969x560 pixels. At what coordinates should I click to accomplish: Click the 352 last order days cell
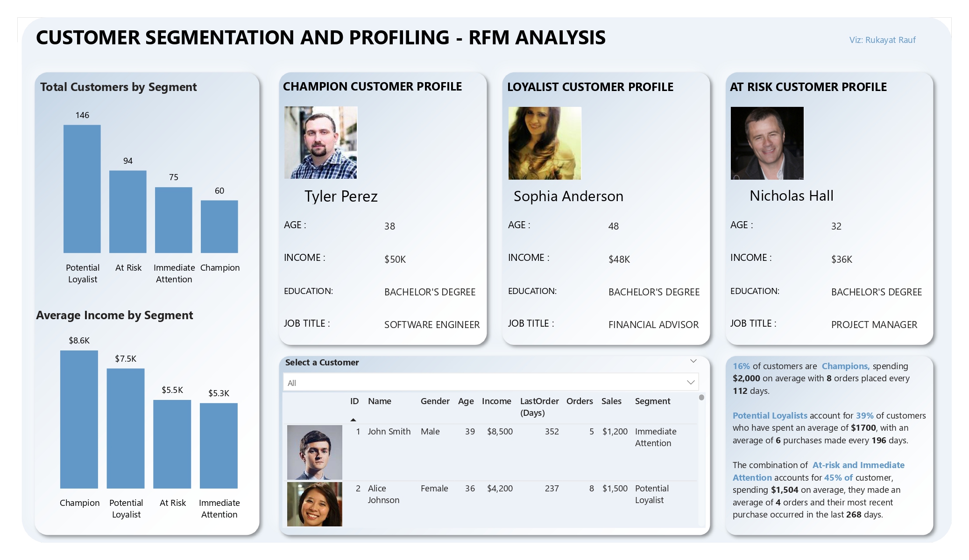pyautogui.click(x=552, y=432)
